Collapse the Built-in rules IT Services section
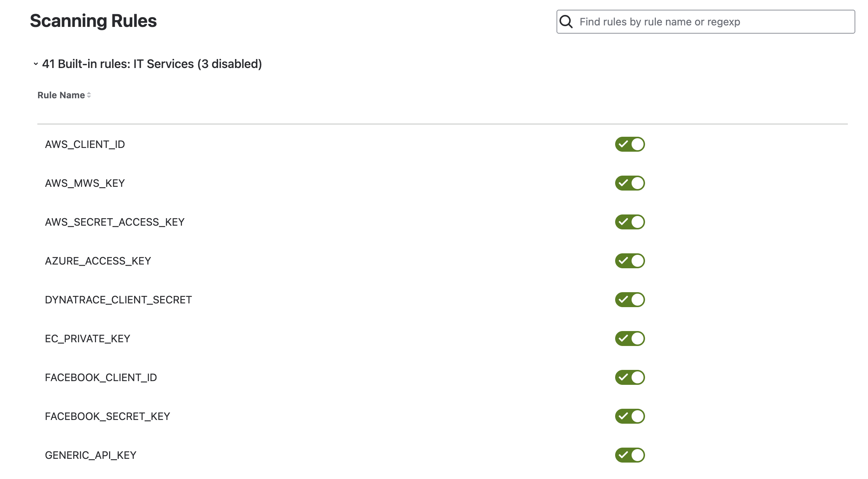 pyautogui.click(x=36, y=64)
